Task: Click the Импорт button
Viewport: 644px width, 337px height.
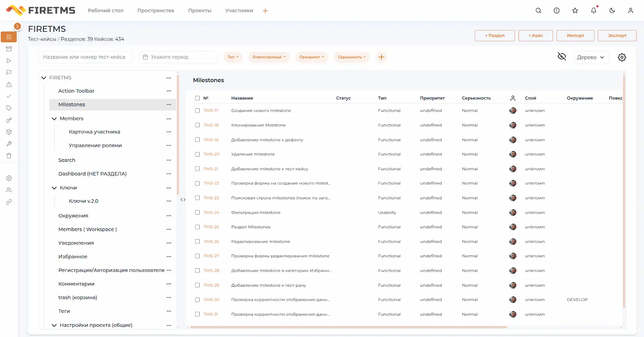Action: click(576, 35)
